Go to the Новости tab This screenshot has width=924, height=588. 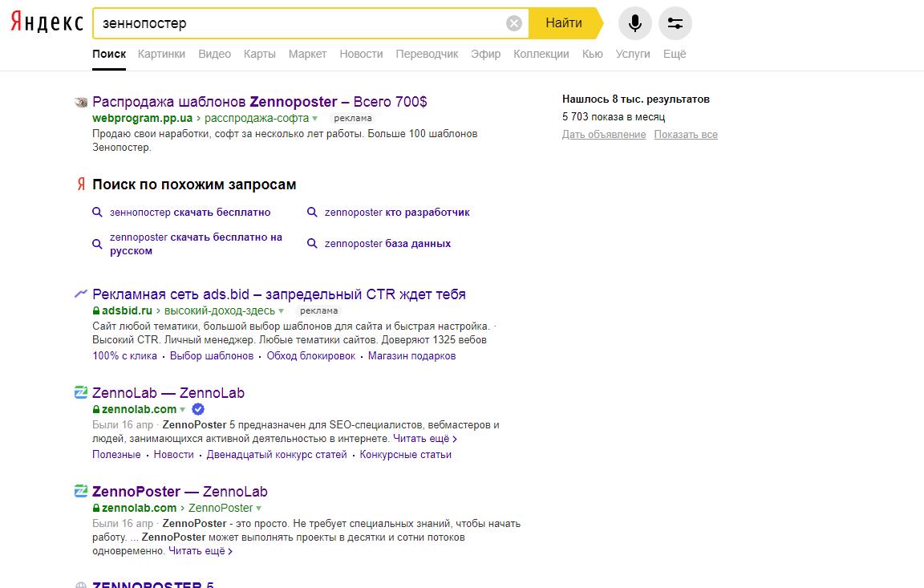[361, 54]
